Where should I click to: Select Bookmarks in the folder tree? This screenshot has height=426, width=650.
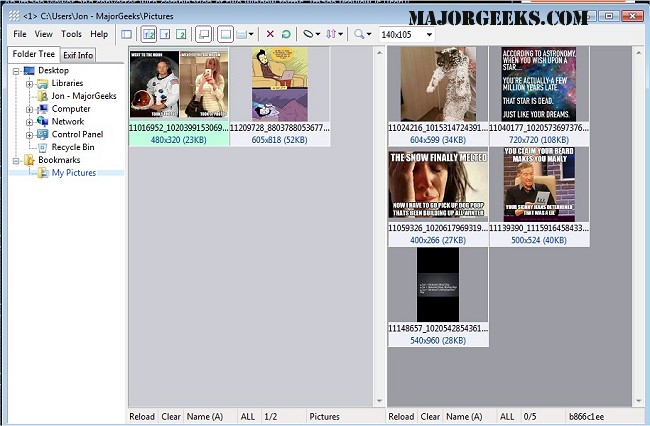click(59, 160)
